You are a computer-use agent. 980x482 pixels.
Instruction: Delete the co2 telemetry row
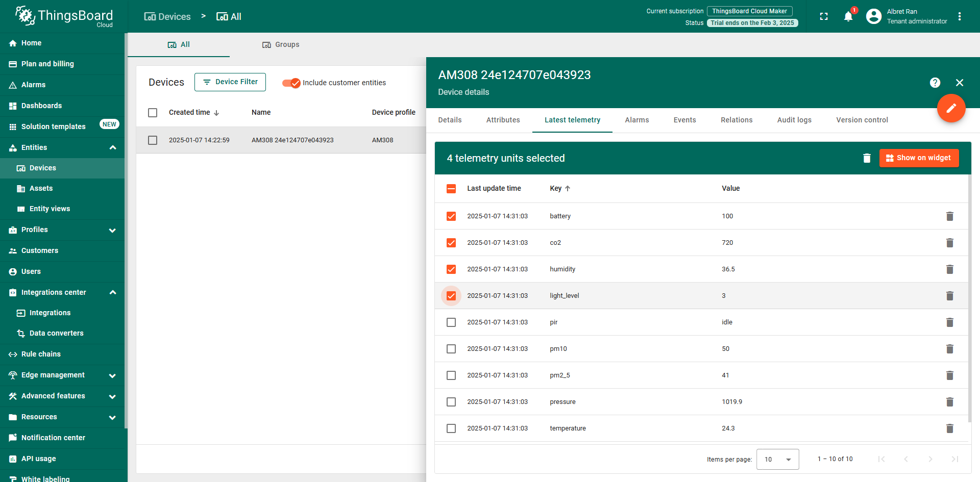(950, 243)
